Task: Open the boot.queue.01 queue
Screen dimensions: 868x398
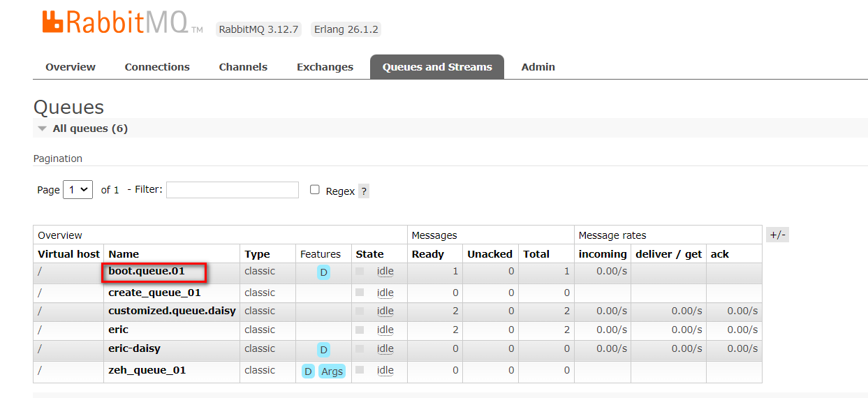Action: pyautogui.click(x=147, y=271)
